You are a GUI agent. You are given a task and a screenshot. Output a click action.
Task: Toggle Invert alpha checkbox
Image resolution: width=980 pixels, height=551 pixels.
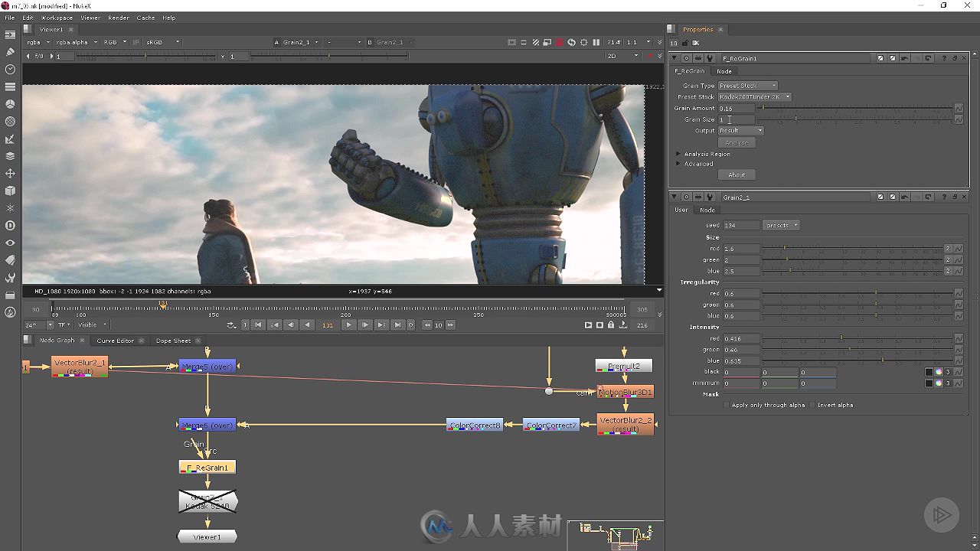813,405
